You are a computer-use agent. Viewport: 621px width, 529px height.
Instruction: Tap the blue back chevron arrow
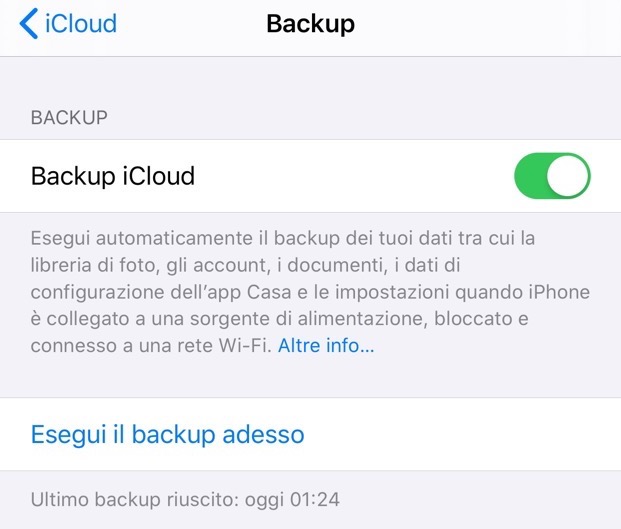click(x=29, y=23)
